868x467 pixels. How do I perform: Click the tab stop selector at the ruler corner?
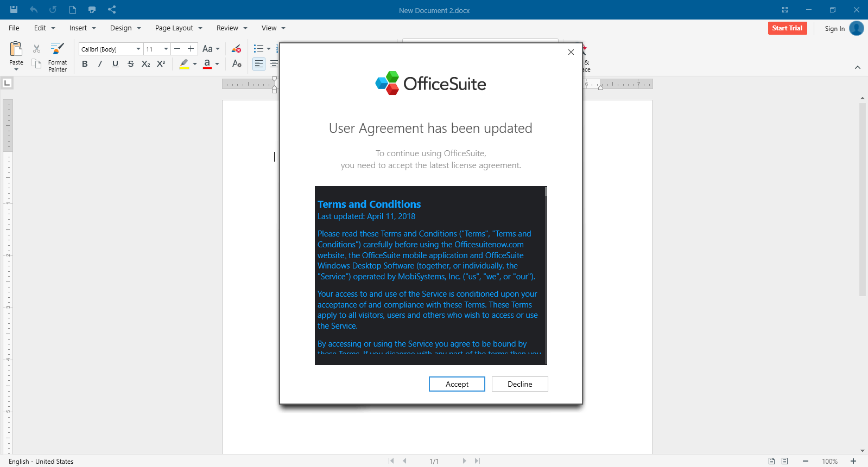[7, 83]
